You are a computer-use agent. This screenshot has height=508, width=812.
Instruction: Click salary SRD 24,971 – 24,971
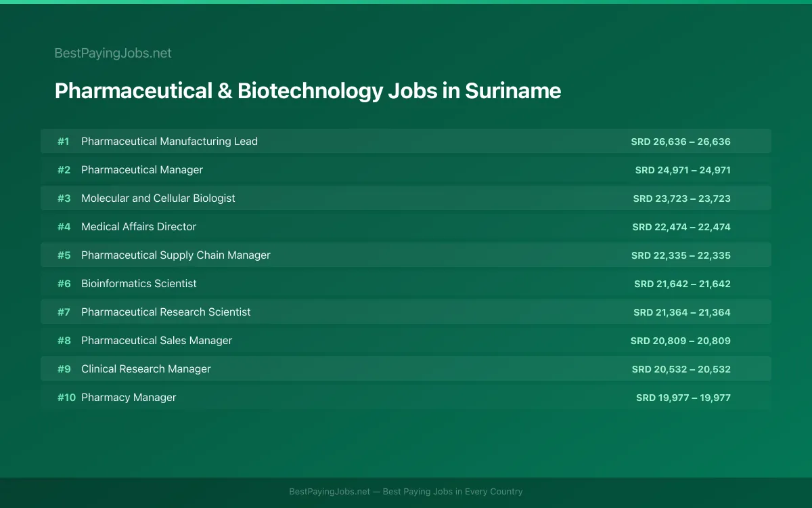tap(683, 170)
